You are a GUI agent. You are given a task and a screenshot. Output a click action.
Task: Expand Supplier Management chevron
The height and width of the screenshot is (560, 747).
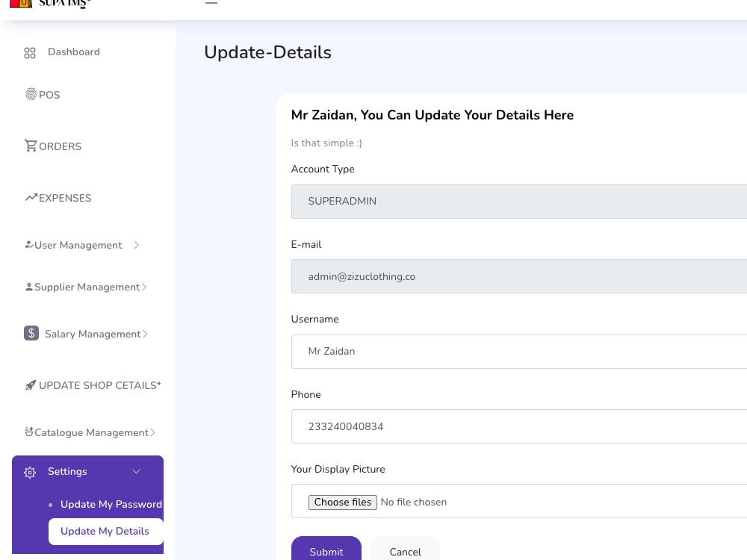coord(144,287)
